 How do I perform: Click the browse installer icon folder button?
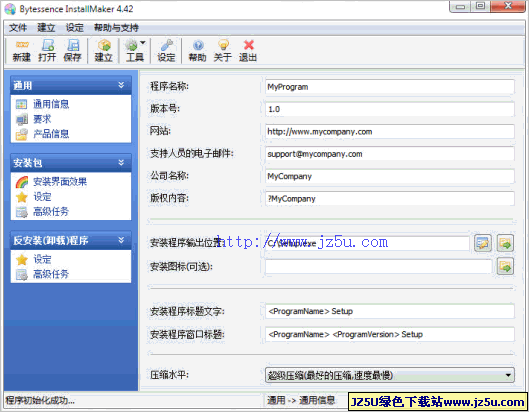(505, 267)
